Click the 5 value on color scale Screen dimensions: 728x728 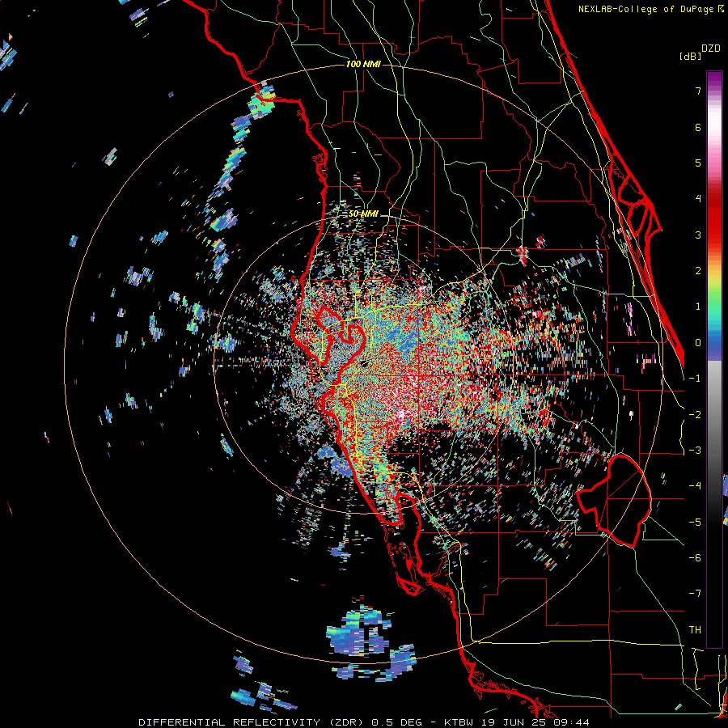coord(698,163)
